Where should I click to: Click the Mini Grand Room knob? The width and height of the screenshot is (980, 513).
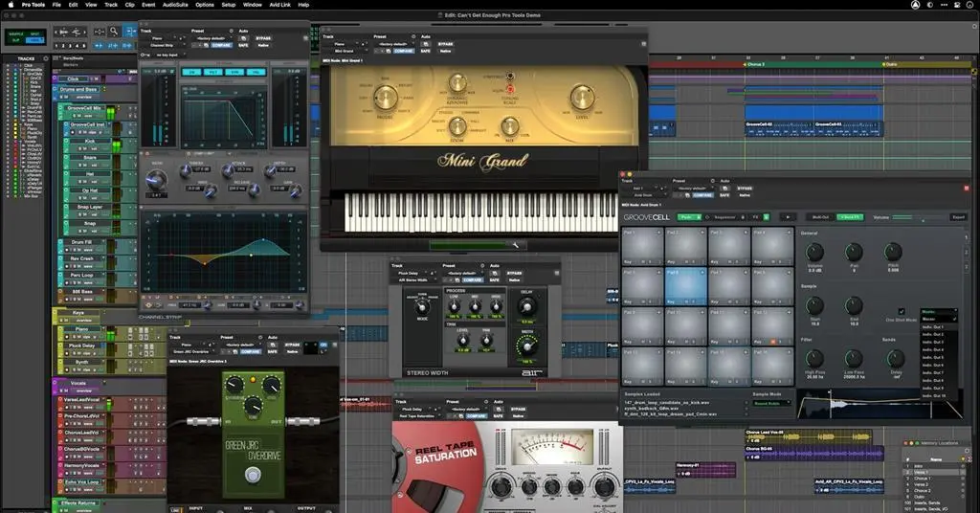coord(457,125)
